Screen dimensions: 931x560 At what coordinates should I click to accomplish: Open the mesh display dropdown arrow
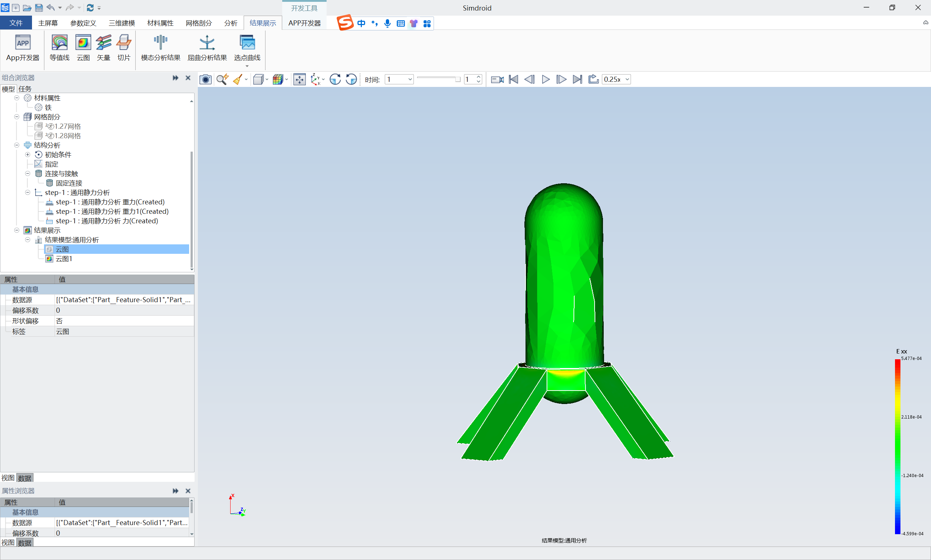[287, 79]
